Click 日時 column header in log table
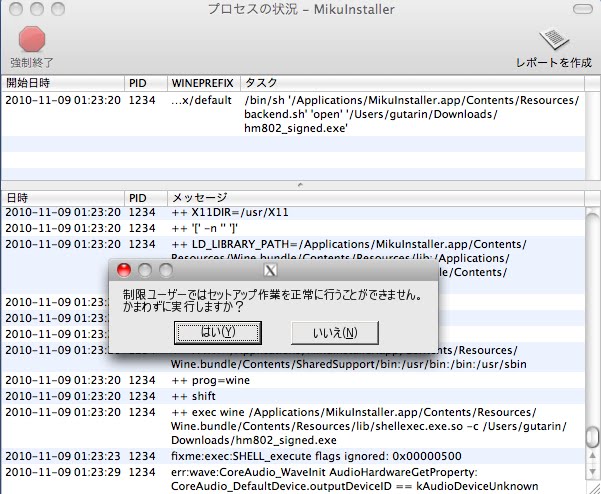 [x=63, y=198]
